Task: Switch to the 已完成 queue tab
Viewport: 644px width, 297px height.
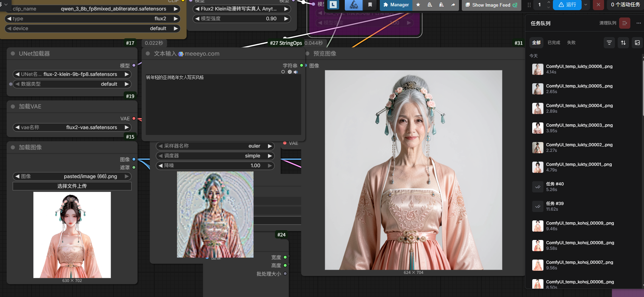Action: pos(554,43)
